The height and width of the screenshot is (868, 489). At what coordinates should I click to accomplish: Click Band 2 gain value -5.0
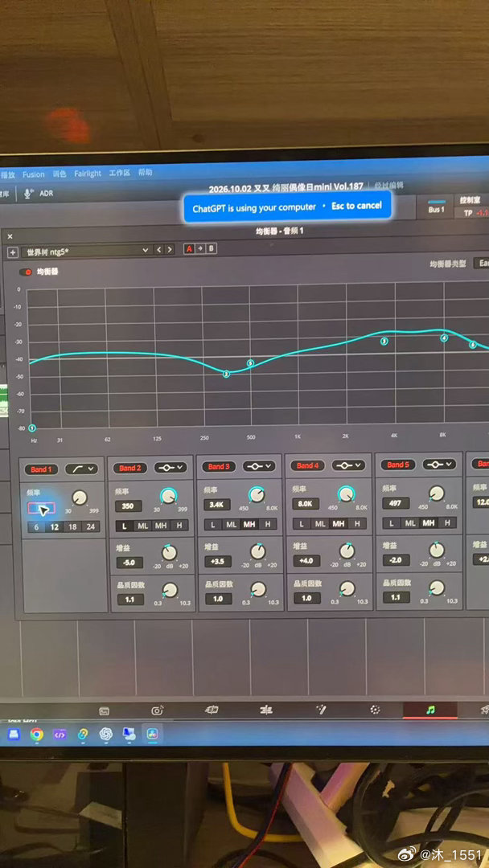pos(130,563)
